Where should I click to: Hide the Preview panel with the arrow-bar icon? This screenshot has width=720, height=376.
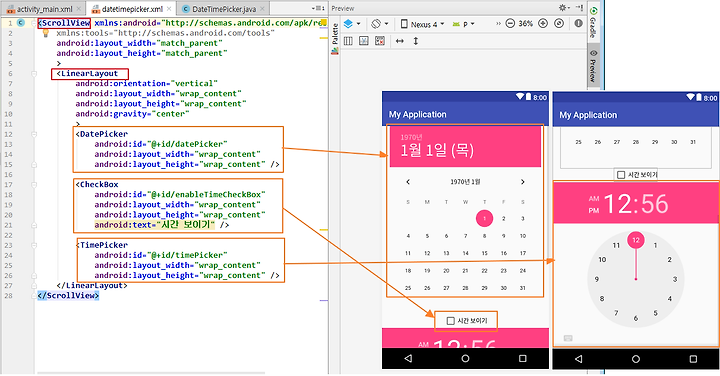tap(579, 8)
